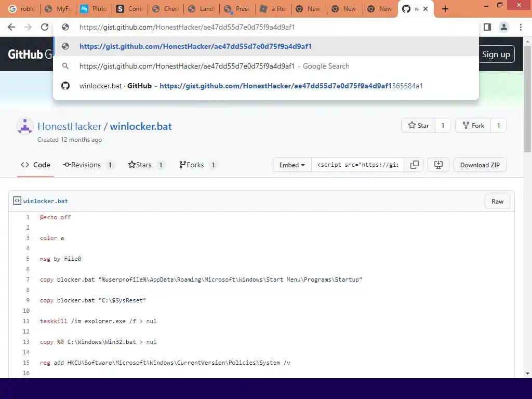
Task: Switch to the Code tab
Action: point(36,165)
